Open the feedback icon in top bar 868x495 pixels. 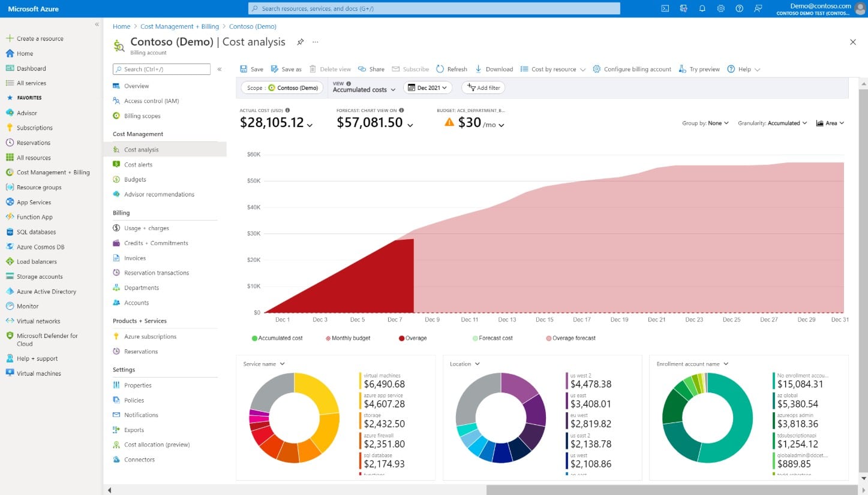758,8
